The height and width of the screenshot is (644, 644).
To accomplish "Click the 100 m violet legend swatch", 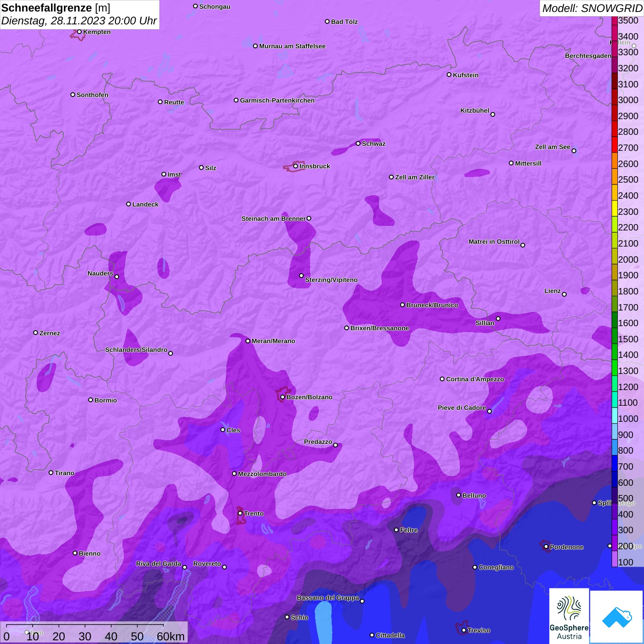I will (615, 558).
